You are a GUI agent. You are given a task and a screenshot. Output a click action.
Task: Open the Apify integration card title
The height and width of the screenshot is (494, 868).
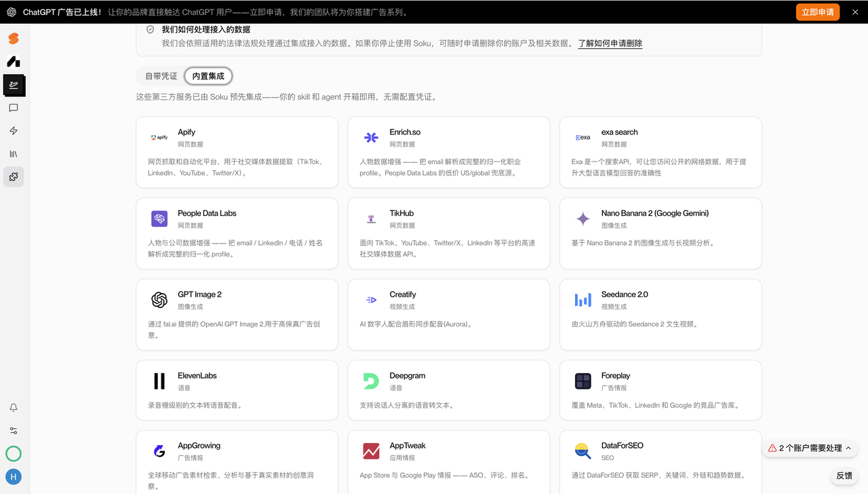click(186, 132)
